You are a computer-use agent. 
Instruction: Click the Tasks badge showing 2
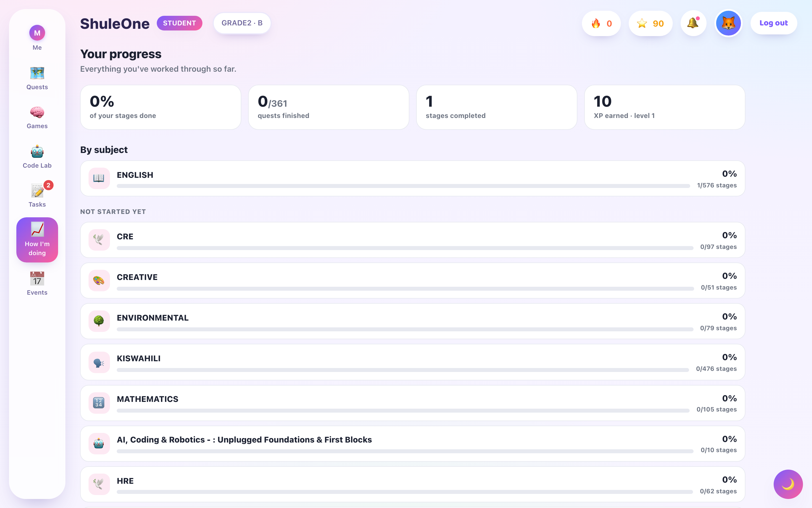[x=48, y=185]
